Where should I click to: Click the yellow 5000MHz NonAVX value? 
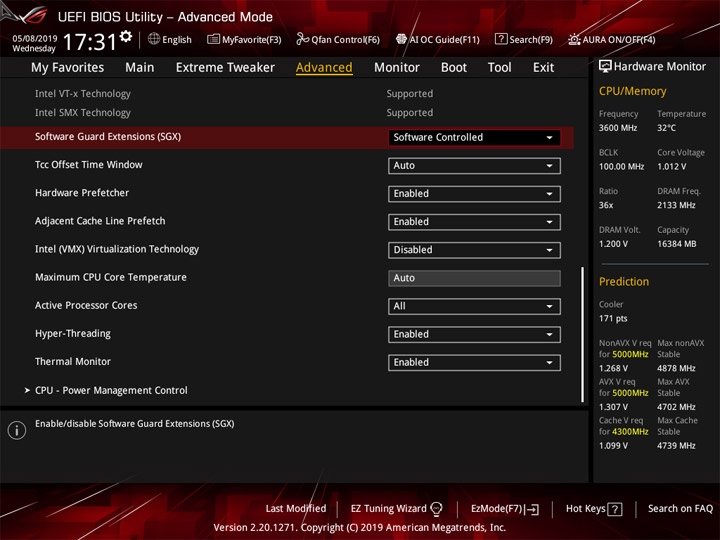tap(630, 354)
